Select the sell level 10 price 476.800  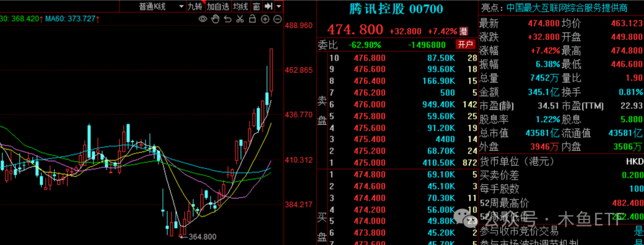coord(370,58)
